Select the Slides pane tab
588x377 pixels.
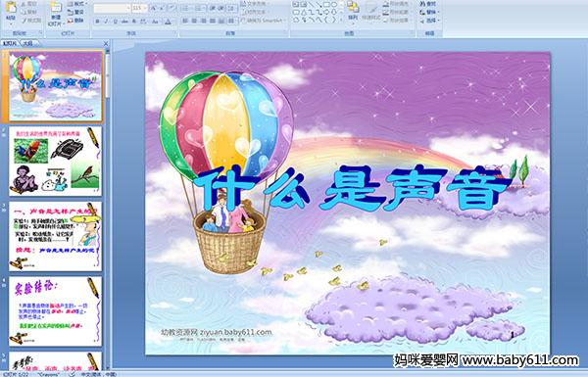10,43
